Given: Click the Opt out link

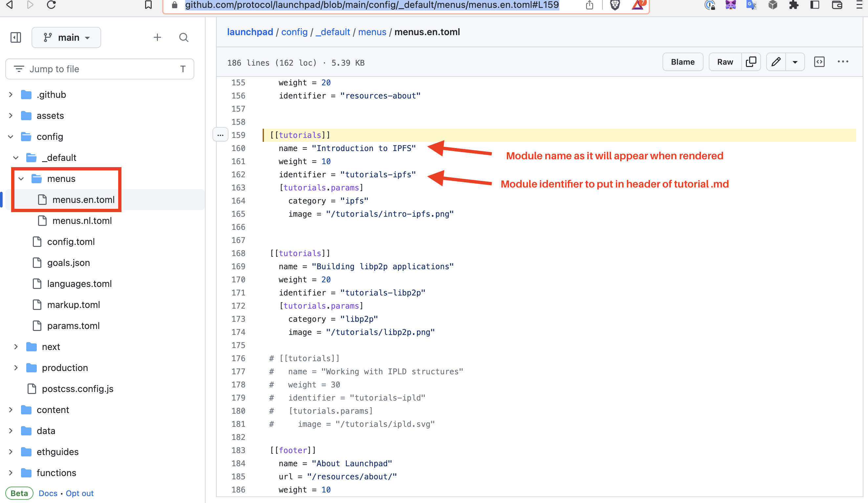Looking at the screenshot, I should pyautogui.click(x=79, y=493).
